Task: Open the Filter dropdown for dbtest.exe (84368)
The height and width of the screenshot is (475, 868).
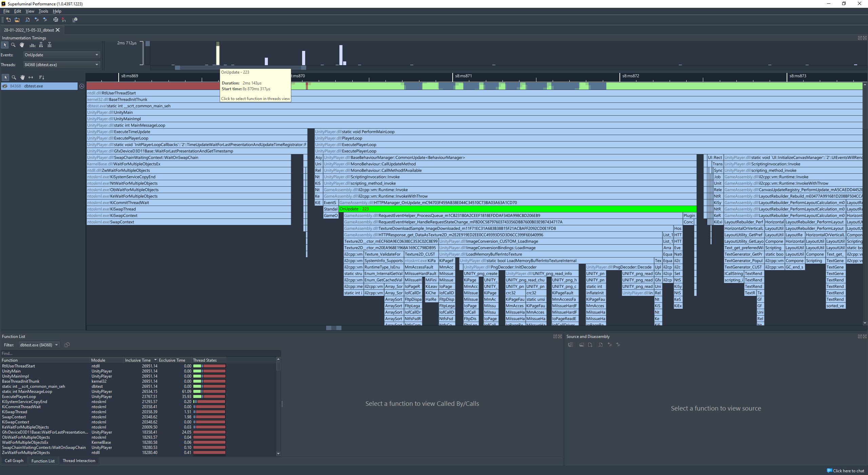Action: pos(39,345)
